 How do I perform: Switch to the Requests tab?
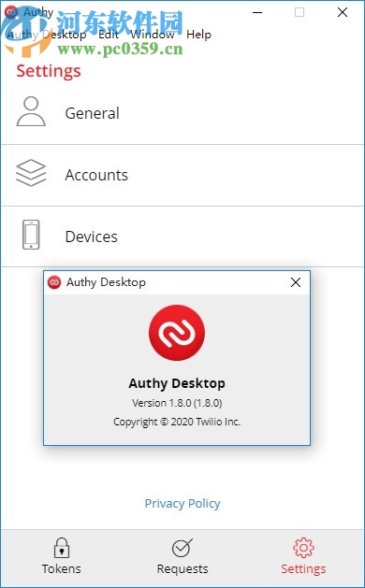[182, 556]
